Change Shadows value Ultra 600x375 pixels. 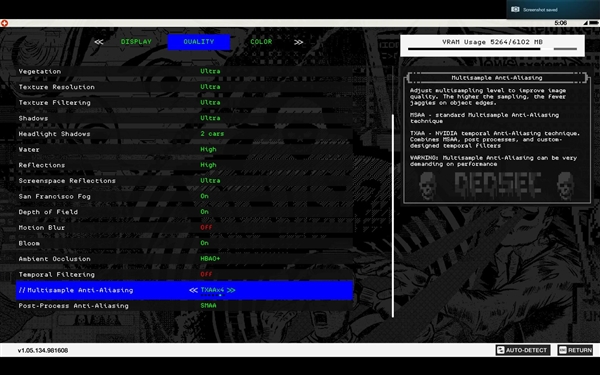point(210,118)
